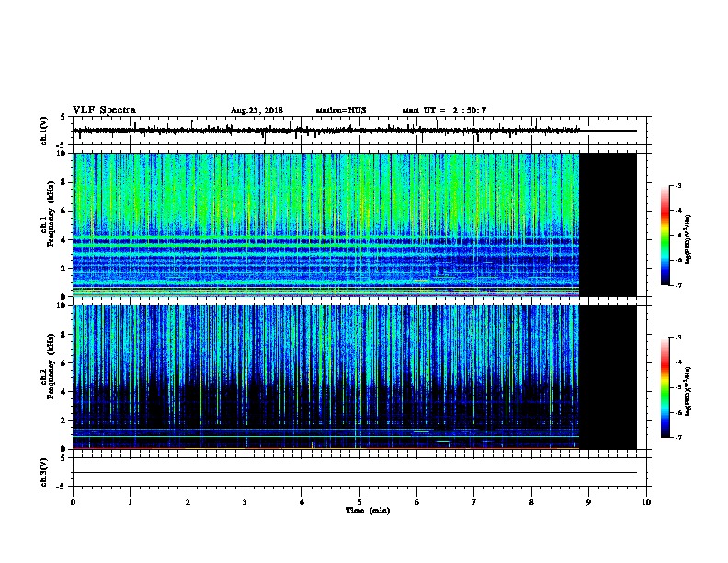Click the "8" kHz tick on ch.2 spectrogram
Viewport: 728px width, 563px height.
coord(65,335)
